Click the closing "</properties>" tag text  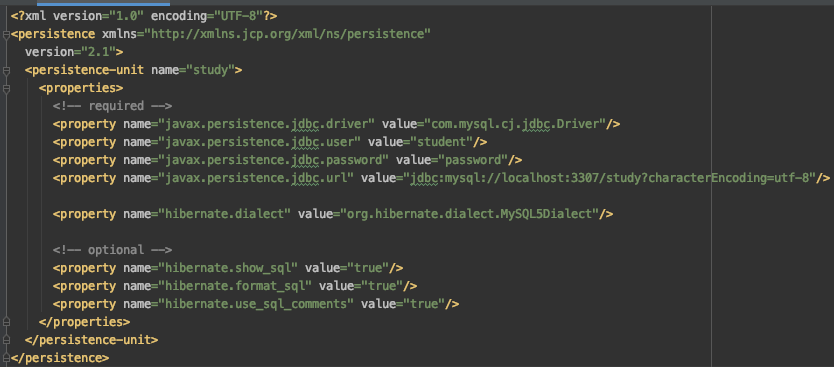[84, 322]
